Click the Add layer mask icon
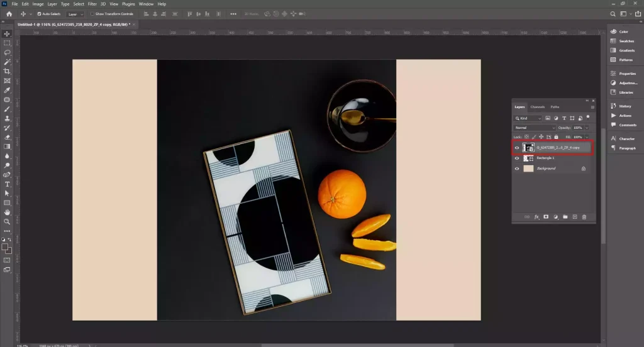Screen dimensions: 644x347 coord(546,217)
